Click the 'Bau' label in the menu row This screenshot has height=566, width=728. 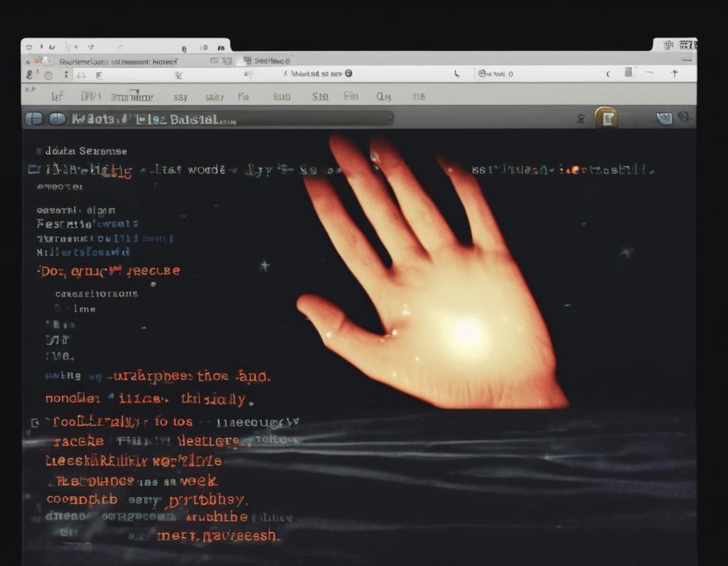282,97
